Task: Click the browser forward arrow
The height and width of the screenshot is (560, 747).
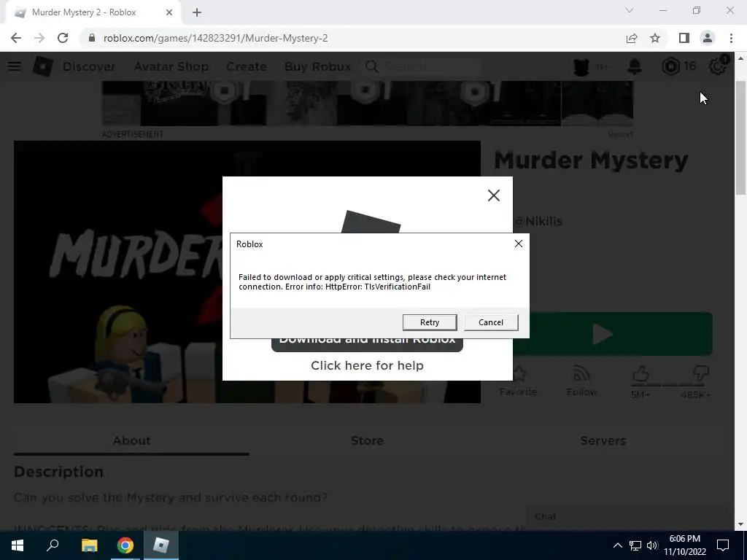Action: (39, 38)
